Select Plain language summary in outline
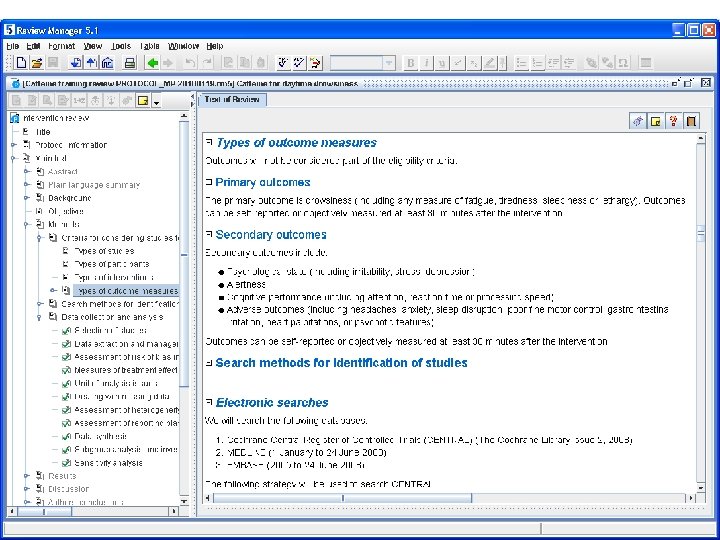Image resolution: width=720 pixels, height=540 pixels. pos(94,185)
